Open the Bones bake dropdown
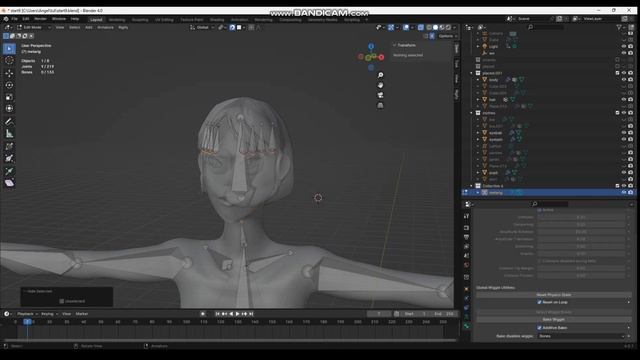This screenshot has width=640, height=360. 581,336
